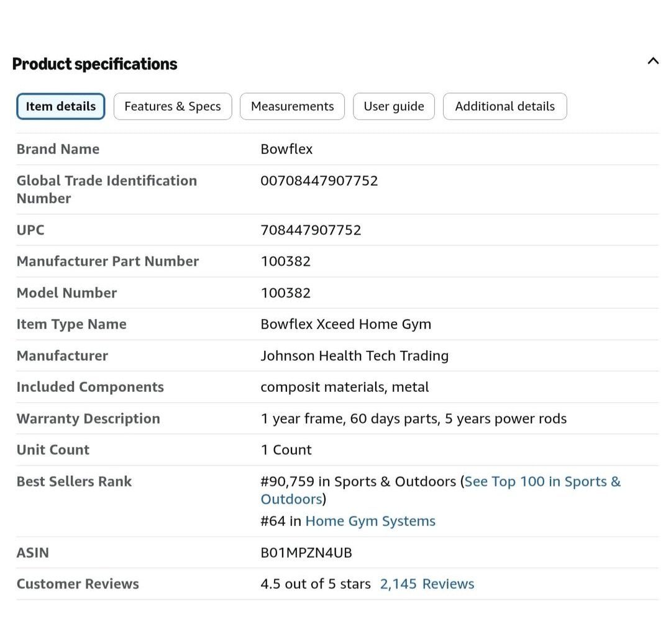
Task: Switch to the Features & Specs tab
Action: tap(173, 106)
